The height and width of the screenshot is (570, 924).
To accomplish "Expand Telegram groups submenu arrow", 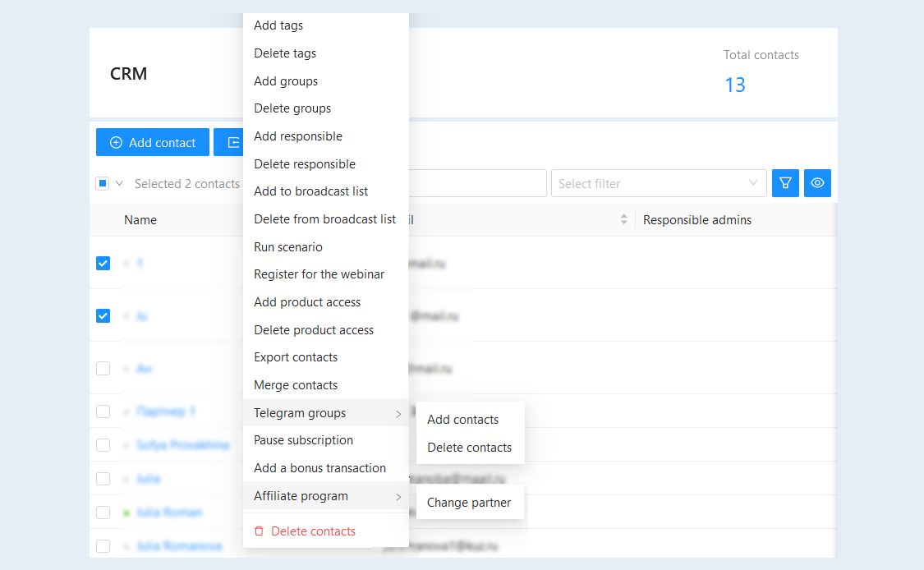I will click(x=398, y=414).
